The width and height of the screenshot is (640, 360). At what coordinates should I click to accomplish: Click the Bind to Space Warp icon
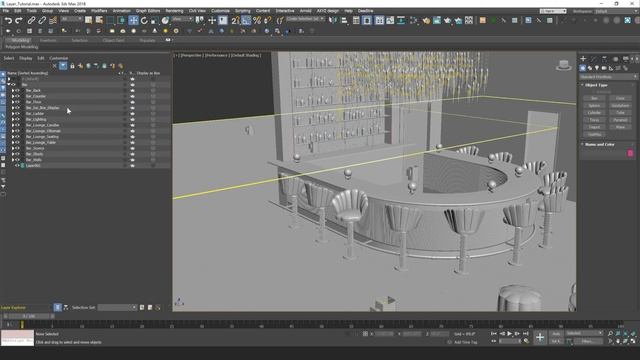(53, 20)
